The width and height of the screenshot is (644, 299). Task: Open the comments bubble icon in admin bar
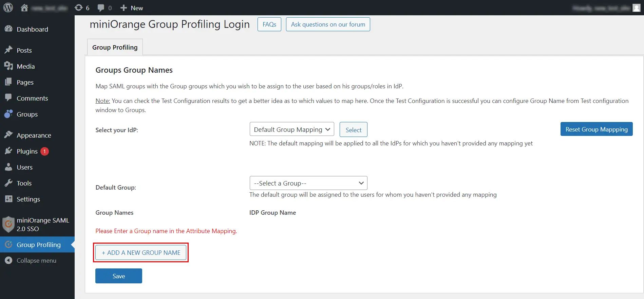[x=101, y=8]
